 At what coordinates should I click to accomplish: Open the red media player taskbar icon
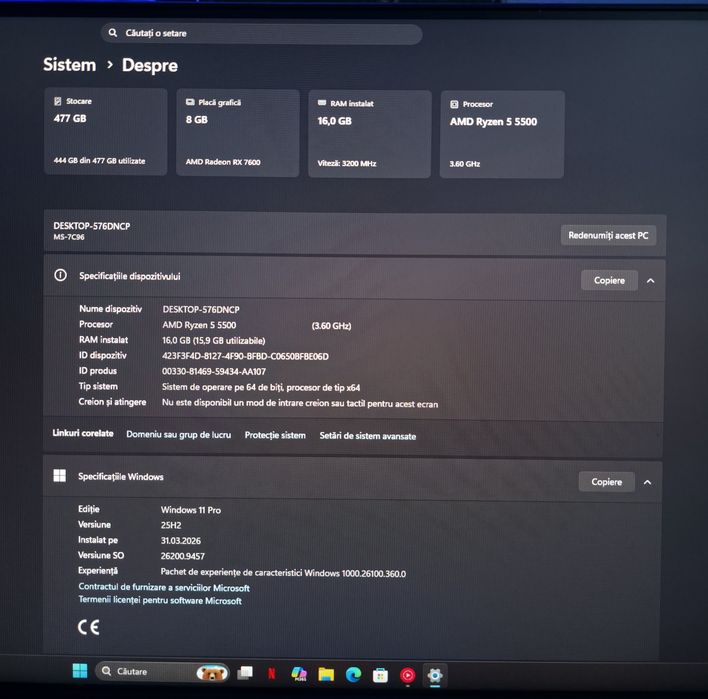pos(407,676)
